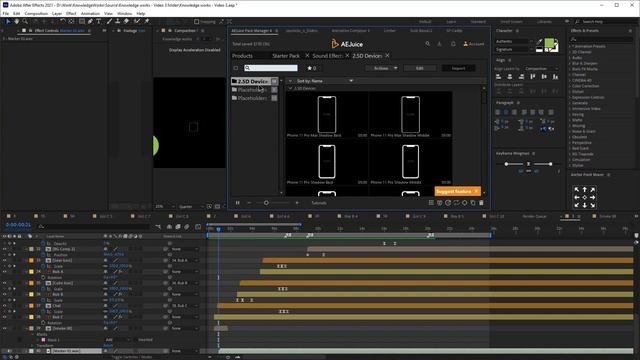Click the AEJuice download icon
Viewport: 640px width, 360px height.
[440, 44]
